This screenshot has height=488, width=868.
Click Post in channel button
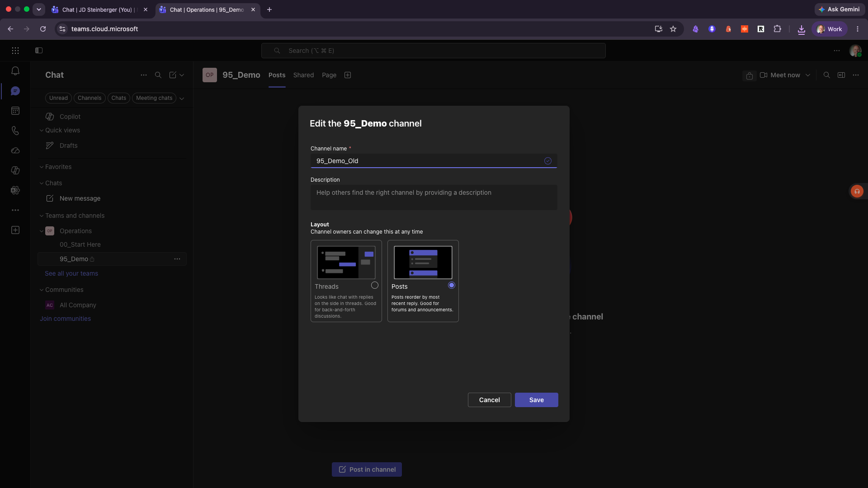point(367,469)
